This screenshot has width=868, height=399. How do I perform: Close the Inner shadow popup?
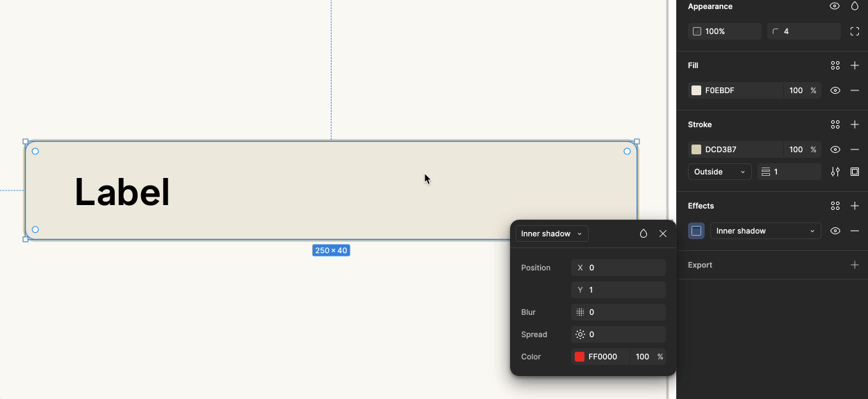click(x=663, y=234)
